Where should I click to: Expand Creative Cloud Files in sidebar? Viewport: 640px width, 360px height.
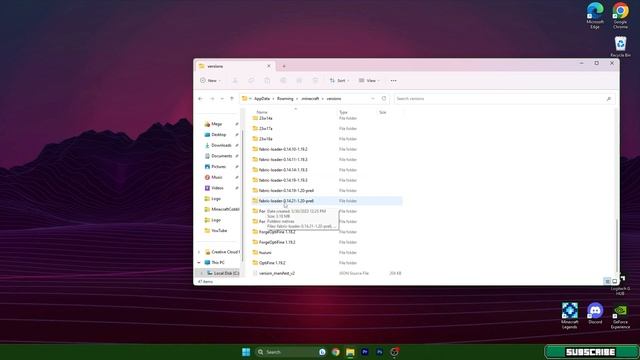point(199,252)
